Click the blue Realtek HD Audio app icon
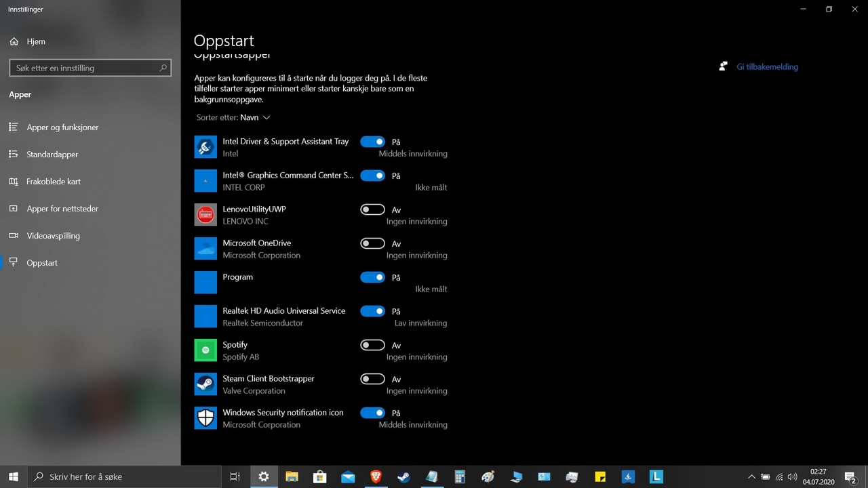The image size is (868, 488). (x=205, y=317)
